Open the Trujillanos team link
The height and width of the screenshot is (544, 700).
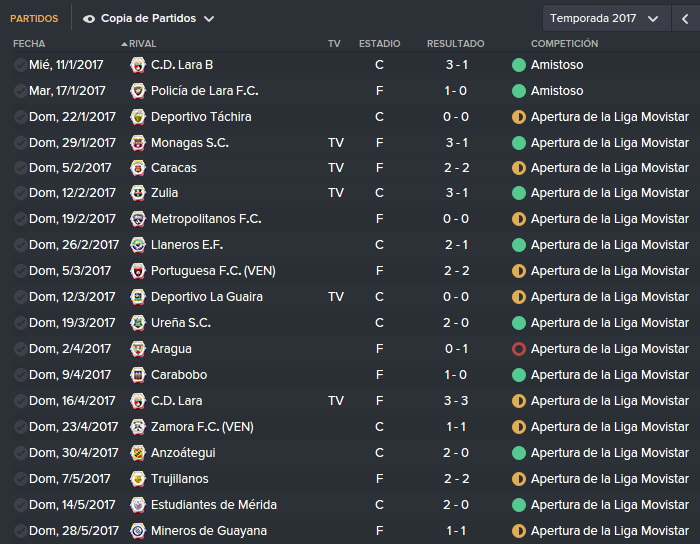tap(179, 479)
